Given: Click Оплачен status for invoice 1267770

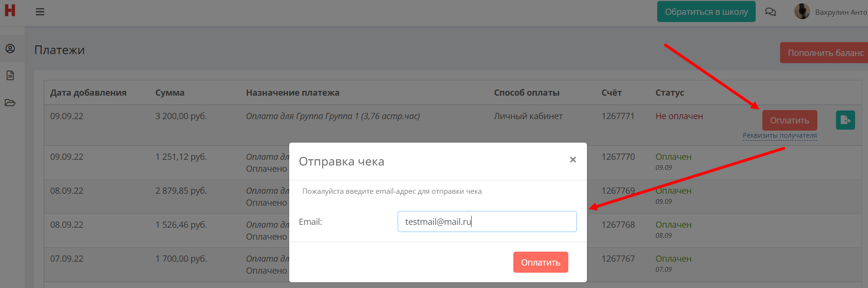Looking at the screenshot, I should 673,156.
